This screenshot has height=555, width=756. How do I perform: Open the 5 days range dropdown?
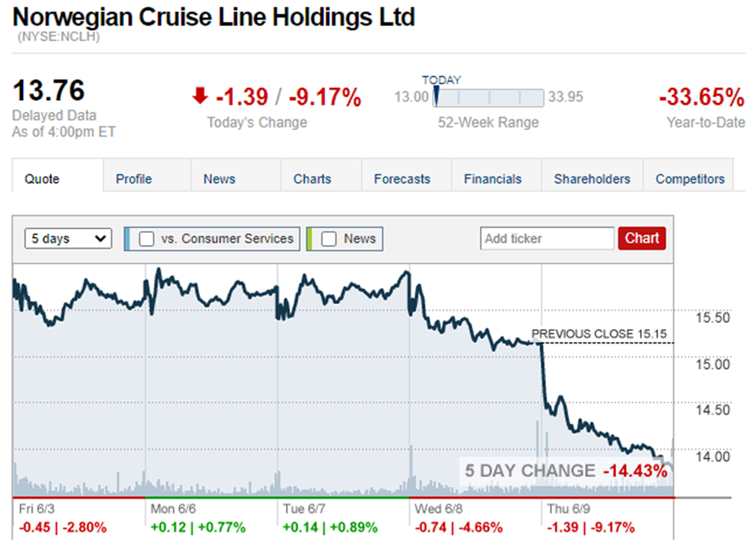click(x=68, y=239)
